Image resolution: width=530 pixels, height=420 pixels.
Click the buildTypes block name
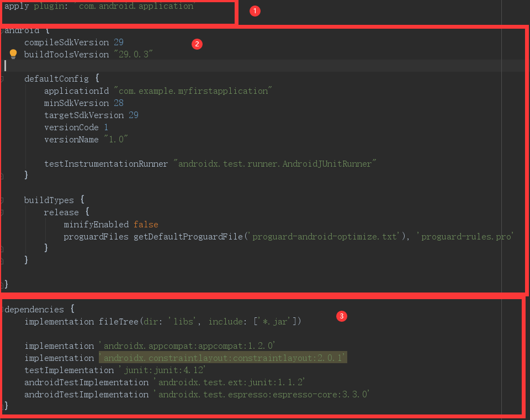point(49,200)
